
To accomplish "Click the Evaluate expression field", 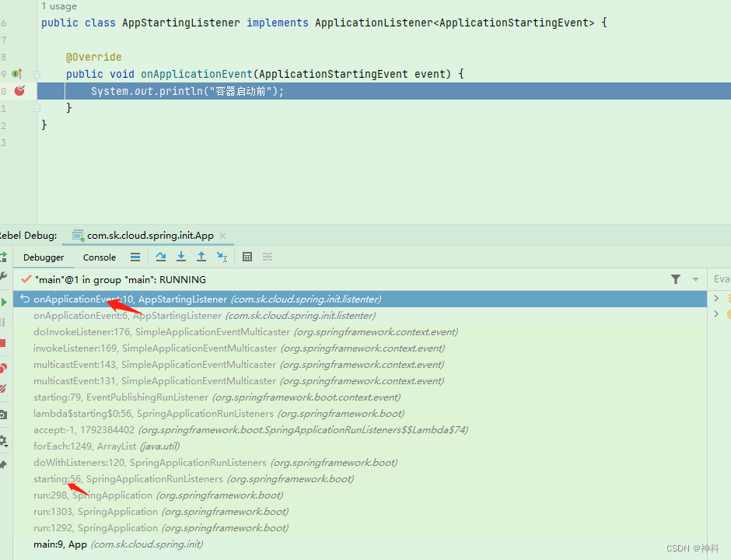I will [x=722, y=278].
